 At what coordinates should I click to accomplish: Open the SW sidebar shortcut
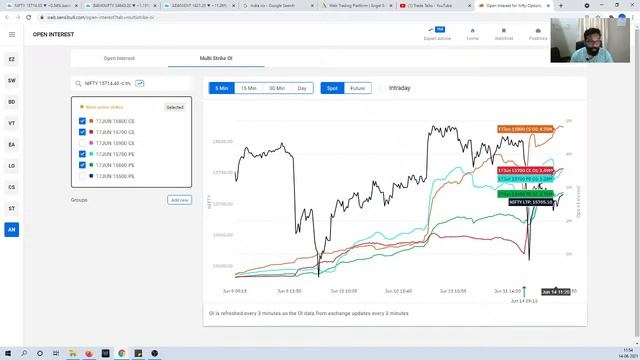pos(11,80)
